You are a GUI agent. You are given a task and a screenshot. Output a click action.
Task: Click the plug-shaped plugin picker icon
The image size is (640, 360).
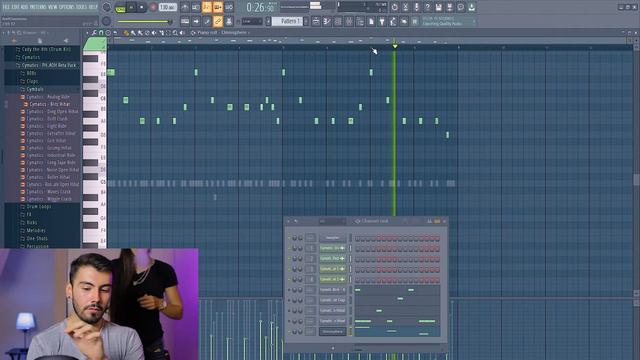tap(382, 21)
